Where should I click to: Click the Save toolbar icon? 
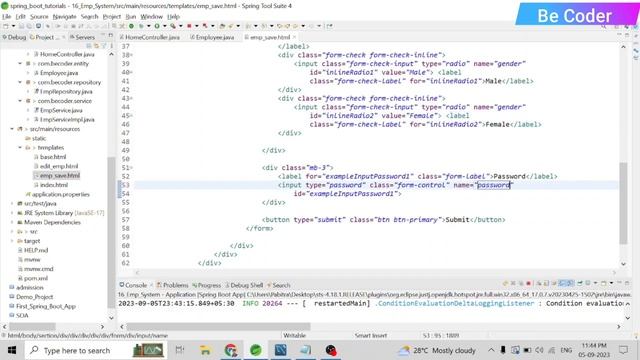21,26
